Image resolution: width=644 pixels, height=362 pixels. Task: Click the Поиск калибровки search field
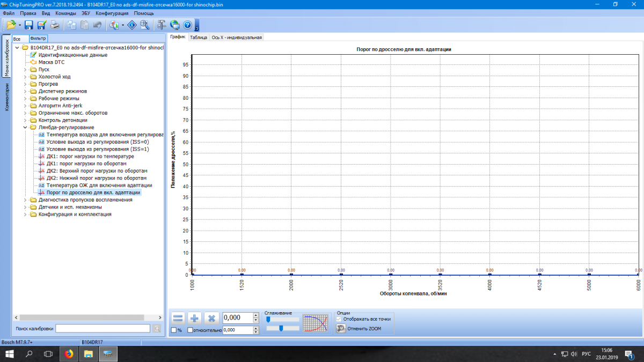103,328
